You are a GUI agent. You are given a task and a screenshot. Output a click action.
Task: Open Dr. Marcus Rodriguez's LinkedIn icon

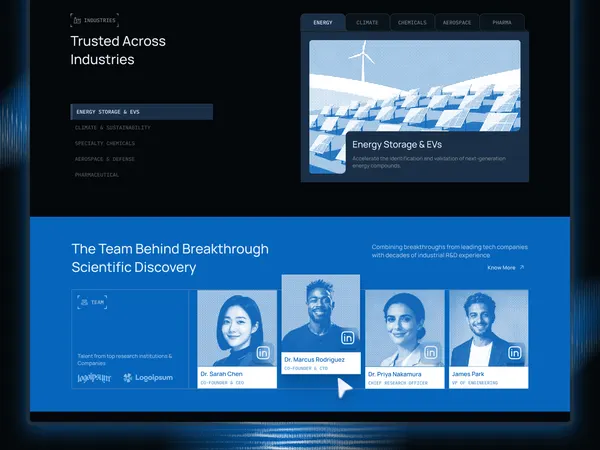[347, 338]
